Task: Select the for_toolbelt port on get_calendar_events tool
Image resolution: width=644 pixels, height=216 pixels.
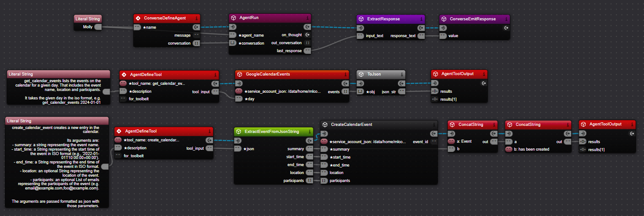Action: tap(123, 99)
